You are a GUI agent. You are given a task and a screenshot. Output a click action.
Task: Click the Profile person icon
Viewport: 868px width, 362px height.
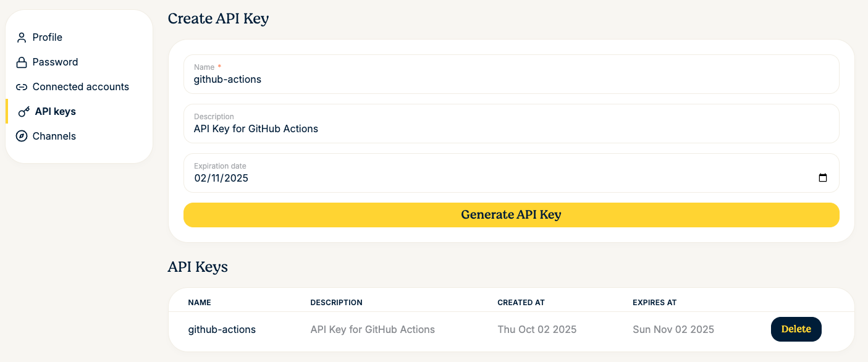(22, 38)
